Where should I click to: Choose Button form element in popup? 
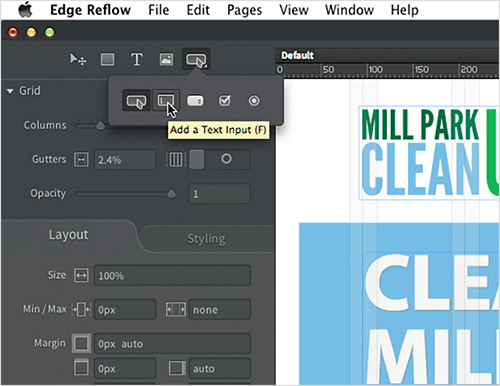136,101
